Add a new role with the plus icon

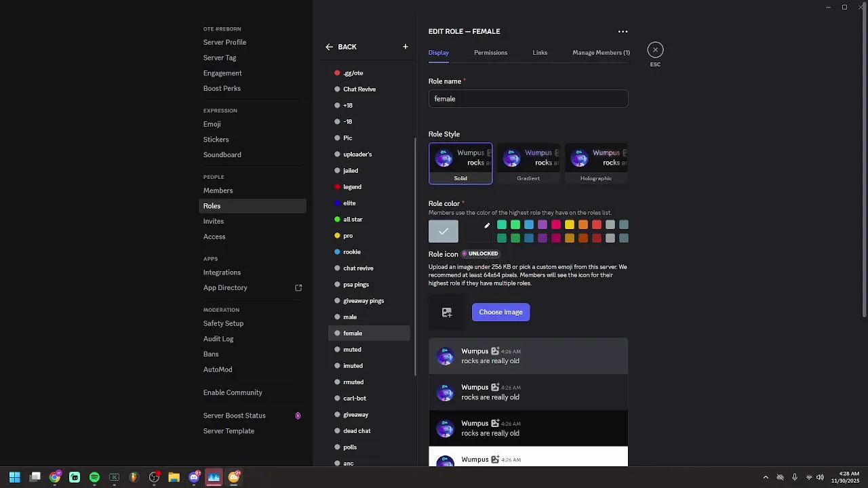(x=406, y=47)
